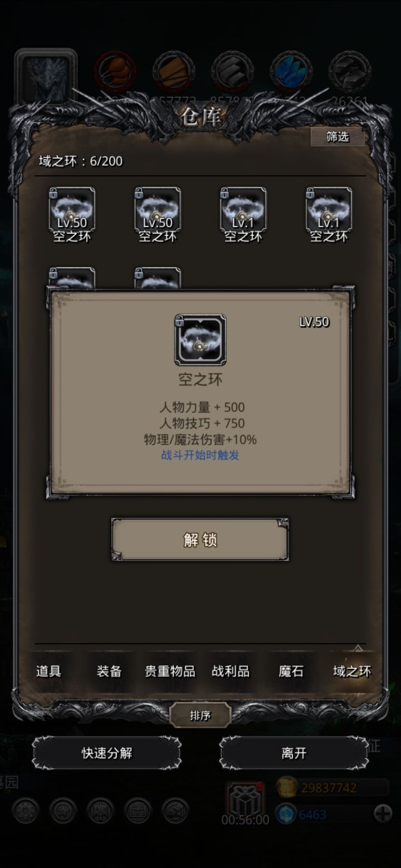Select the first Lv.50 空之环 item
The height and width of the screenshot is (868, 401).
[x=72, y=214]
